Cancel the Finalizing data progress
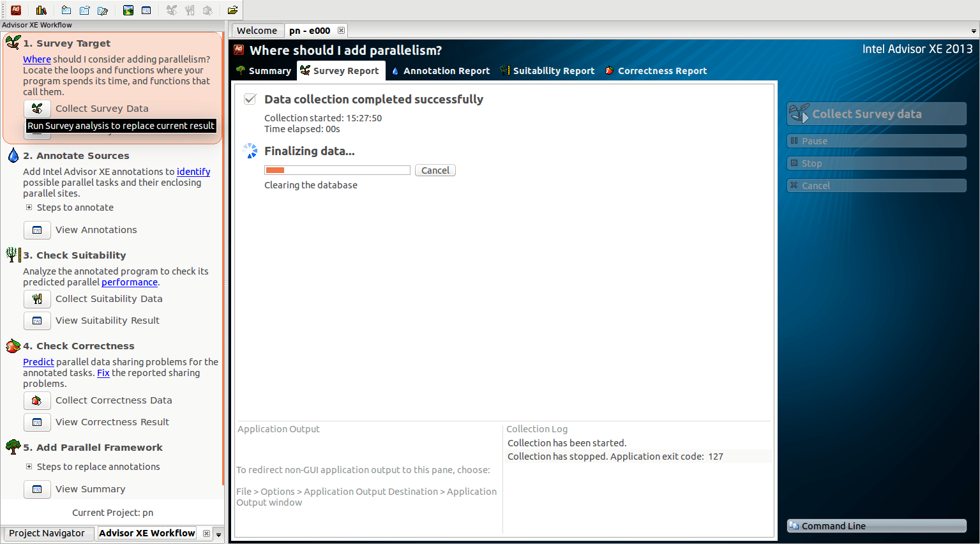980x544 pixels. pos(435,170)
